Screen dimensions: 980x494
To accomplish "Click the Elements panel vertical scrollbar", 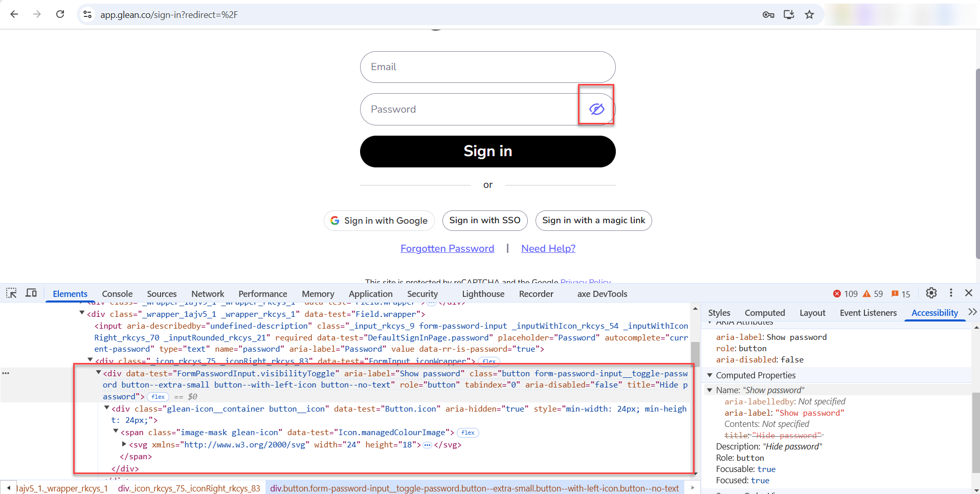I will [695, 353].
